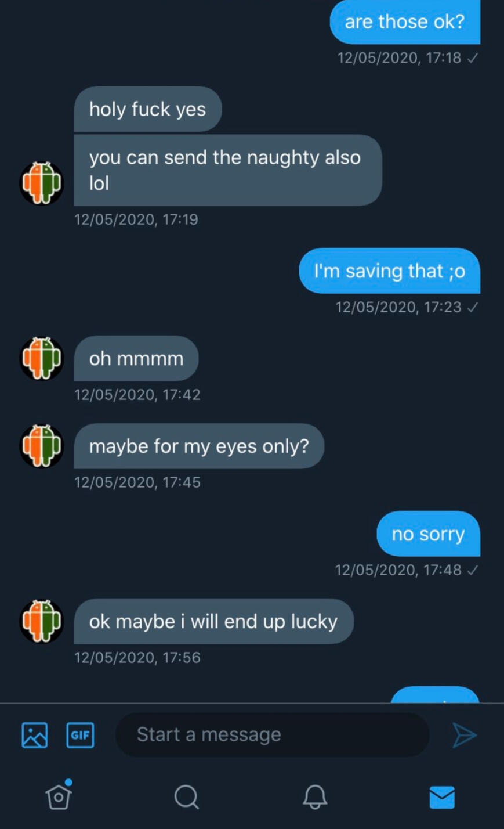Screen dimensions: 504x829
Task: Open the image attachment picker
Action: click(34, 735)
